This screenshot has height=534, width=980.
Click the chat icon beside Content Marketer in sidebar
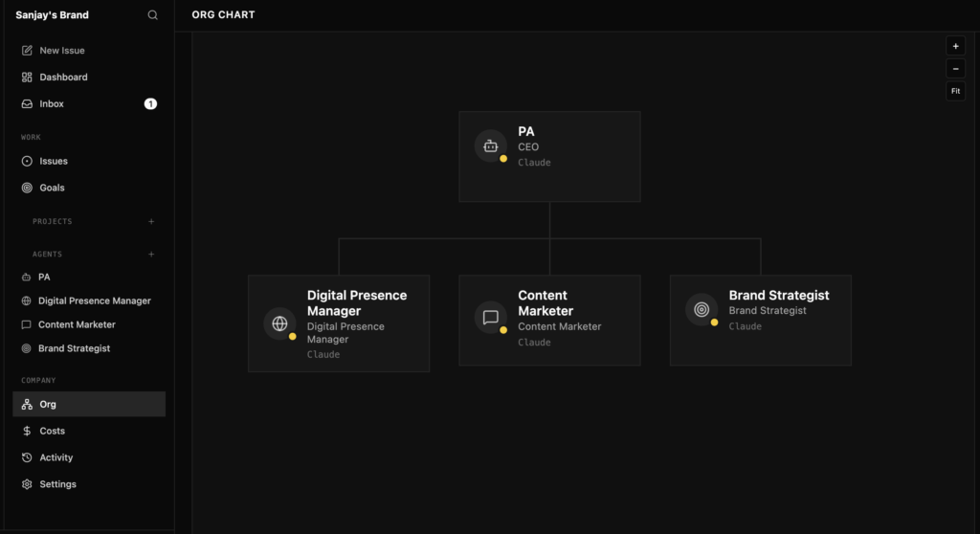[26, 324]
